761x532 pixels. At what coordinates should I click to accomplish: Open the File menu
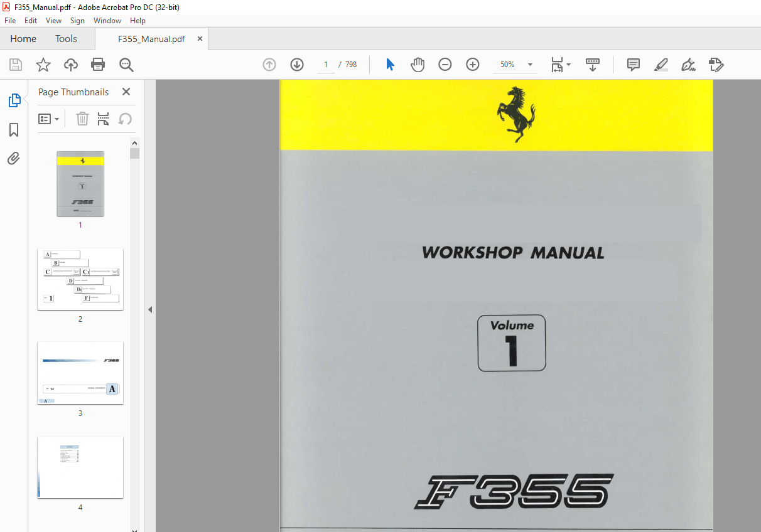(10, 21)
